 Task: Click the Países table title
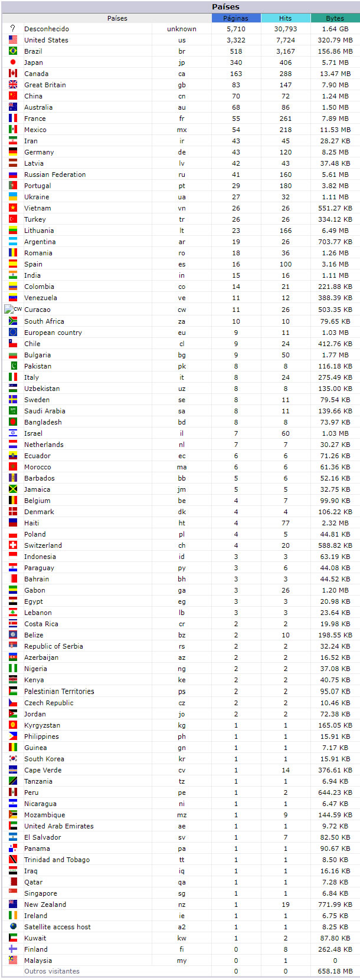(x=225, y=7)
